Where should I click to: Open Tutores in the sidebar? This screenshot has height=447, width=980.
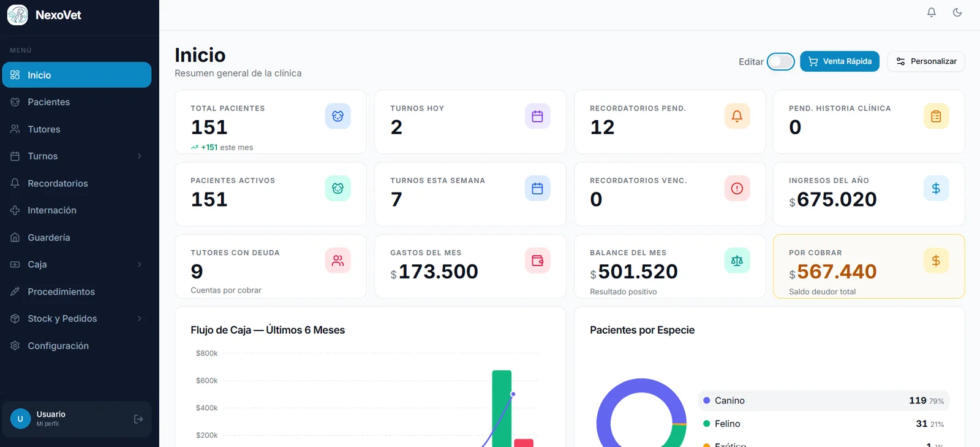click(x=77, y=129)
